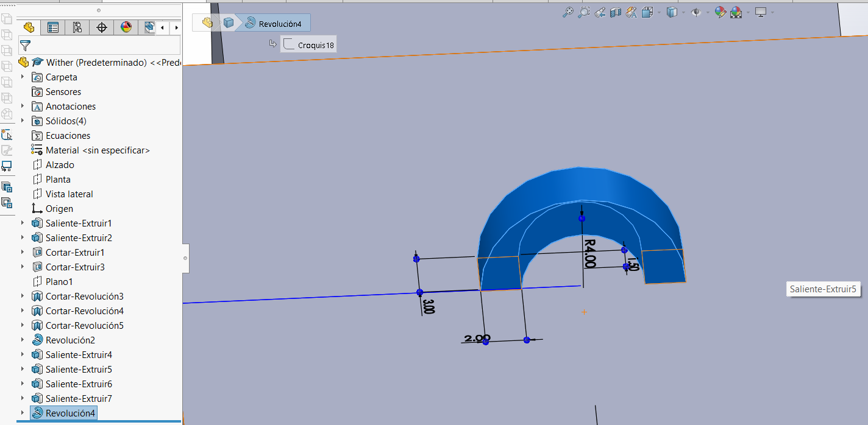Select Saliente-Extruir5 feature in tree
The image size is (868, 425).
click(79, 370)
